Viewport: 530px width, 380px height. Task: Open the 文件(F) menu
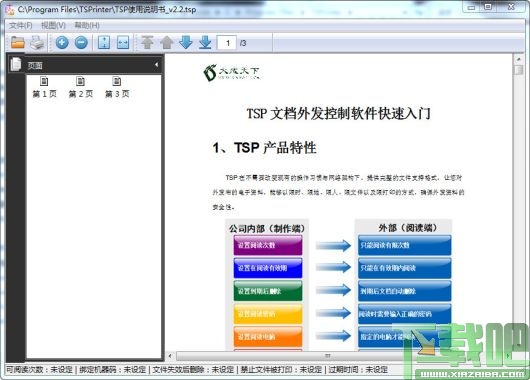[21, 25]
